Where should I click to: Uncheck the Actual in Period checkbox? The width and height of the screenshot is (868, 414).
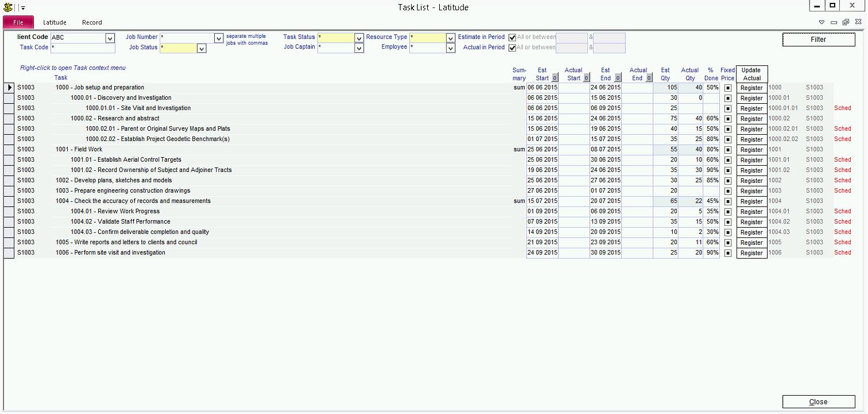[x=512, y=48]
